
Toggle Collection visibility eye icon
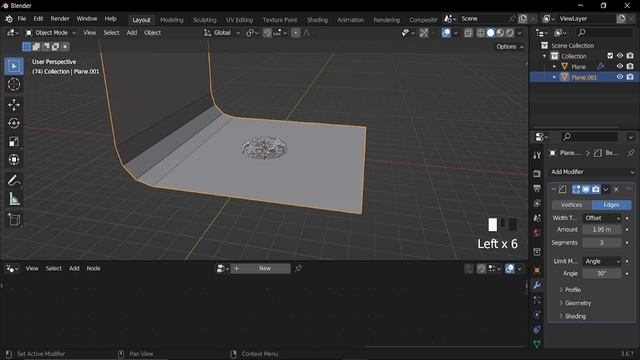point(620,56)
